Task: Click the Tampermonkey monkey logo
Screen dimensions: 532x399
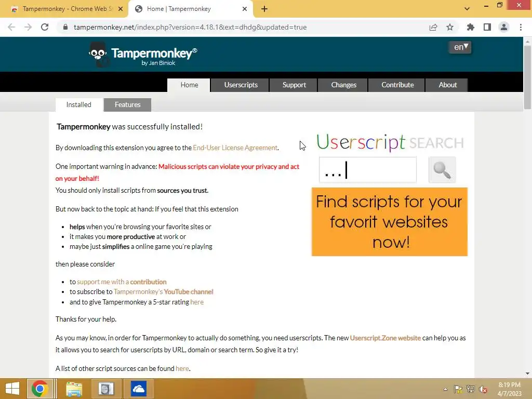Action: pyautogui.click(x=99, y=54)
